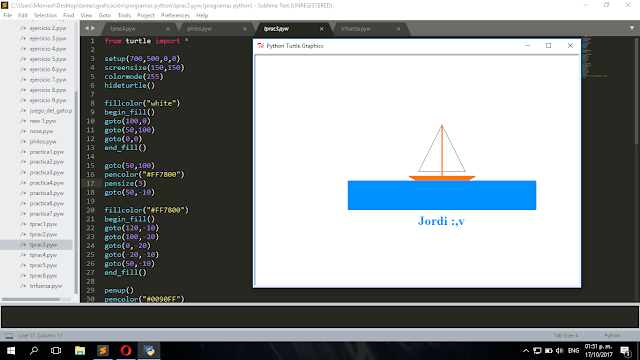
Task: Close the trifuerza.pyw tab
Action: (398, 29)
